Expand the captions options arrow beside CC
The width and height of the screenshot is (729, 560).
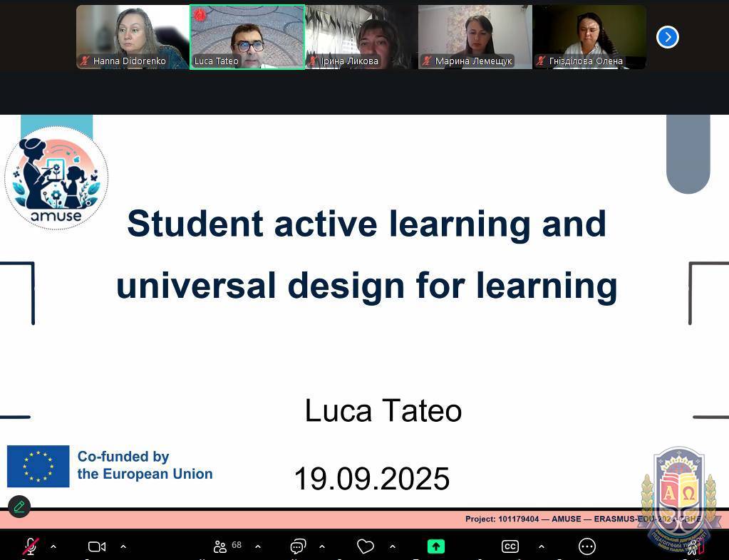tap(541, 546)
